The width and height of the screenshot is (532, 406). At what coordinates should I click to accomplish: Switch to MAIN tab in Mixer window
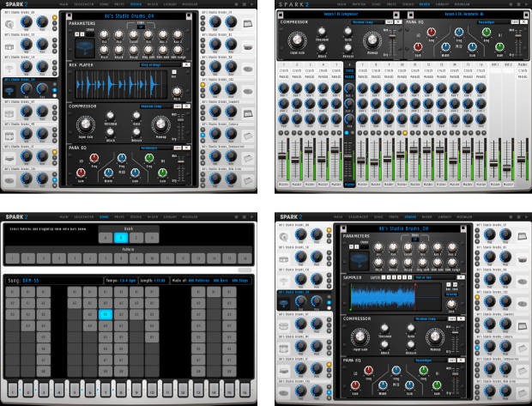pyautogui.click(x=342, y=4)
